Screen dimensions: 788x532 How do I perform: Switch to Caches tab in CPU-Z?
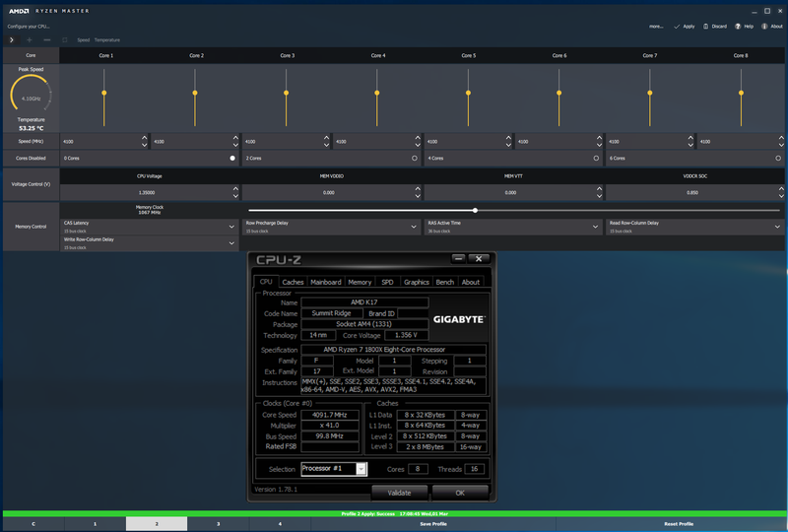(293, 282)
